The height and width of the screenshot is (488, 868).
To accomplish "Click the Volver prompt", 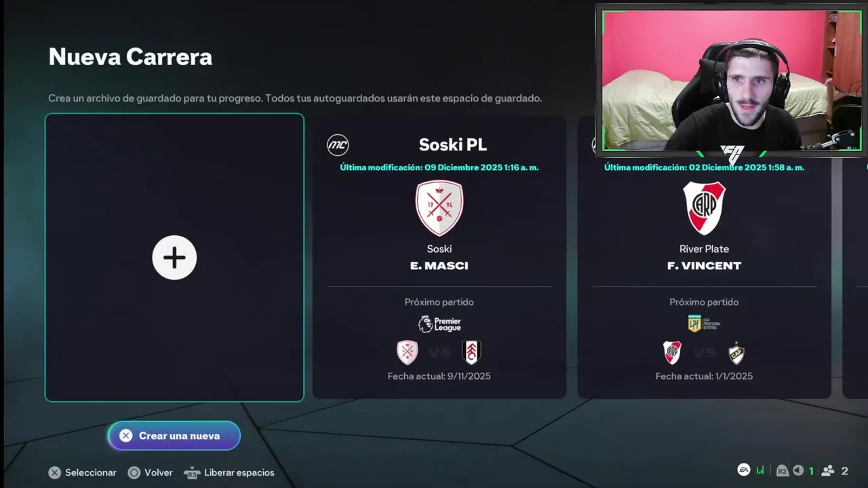I will [x=151, y=472].
